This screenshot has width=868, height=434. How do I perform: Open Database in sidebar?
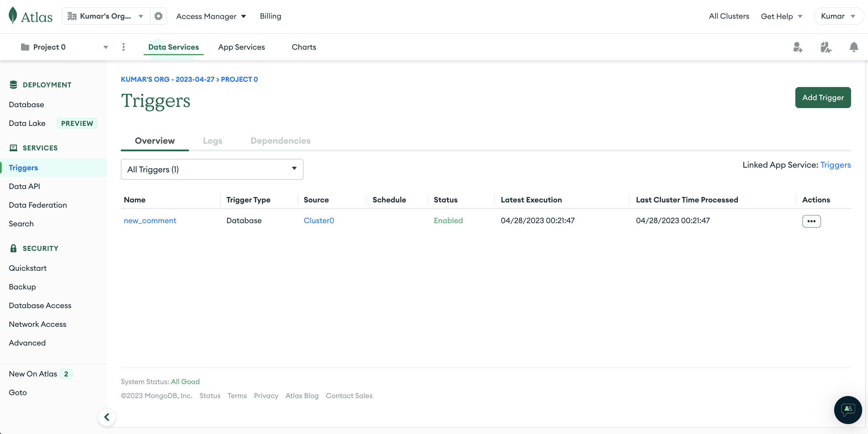point(26,105)
